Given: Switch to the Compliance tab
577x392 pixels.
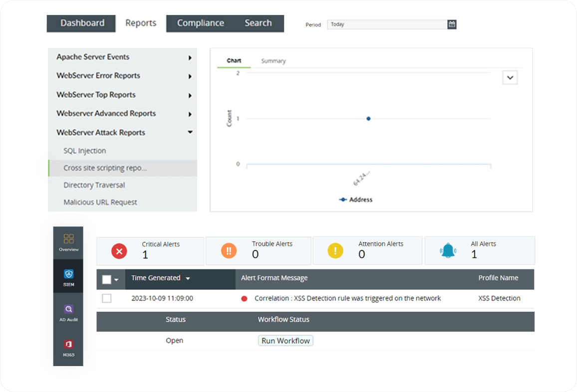Looking at the screenshot, I should tap(201, 22).
